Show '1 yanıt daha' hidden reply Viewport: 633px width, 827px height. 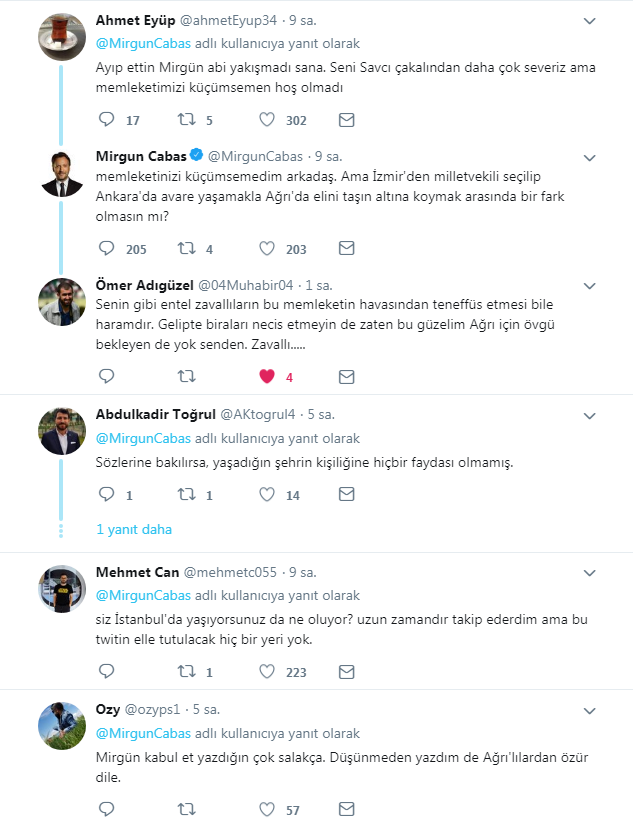point(134,529)
